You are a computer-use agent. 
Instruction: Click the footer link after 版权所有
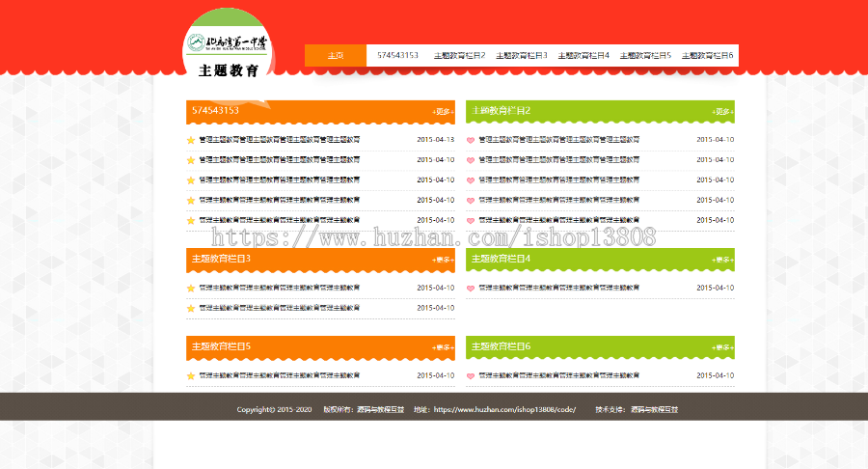point(380,410)
